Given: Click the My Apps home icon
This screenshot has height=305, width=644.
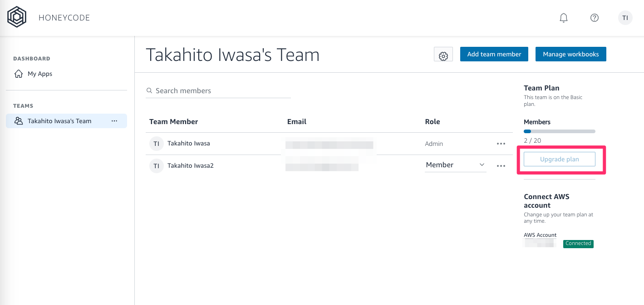Looking at the screenshot, I should pyautogui.click(x=19, y=74).
